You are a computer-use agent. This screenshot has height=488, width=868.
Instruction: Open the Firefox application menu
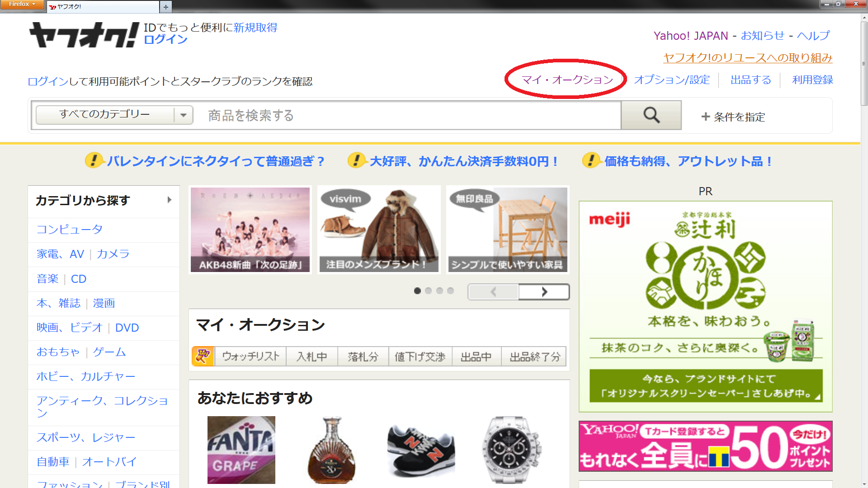22,4
